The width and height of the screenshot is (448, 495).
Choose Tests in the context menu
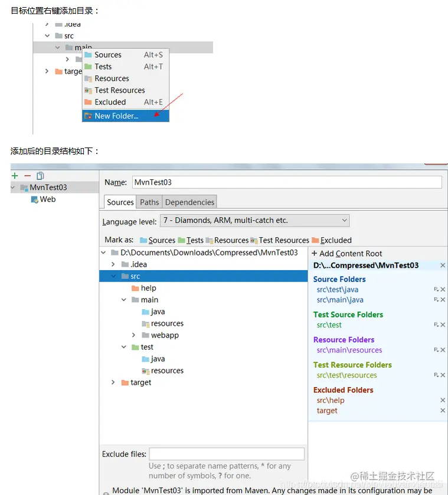click(x=126, y=67)
